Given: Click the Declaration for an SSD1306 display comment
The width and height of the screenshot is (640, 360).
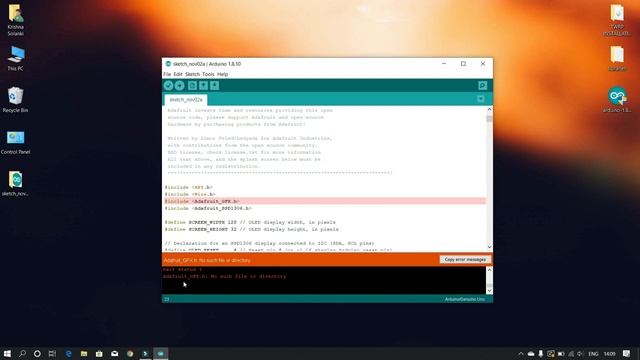Looking at the screenshot, I should coord(269,243).
